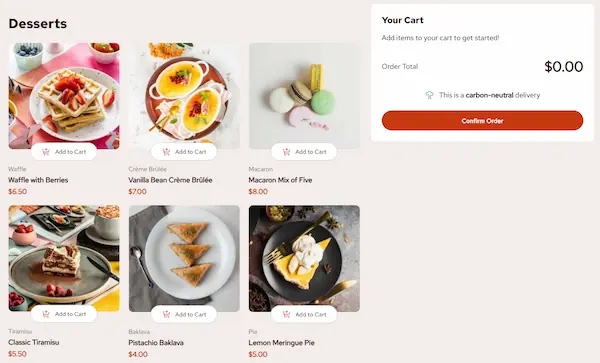Click the cart icon under the Tiramisu image
Screen dimensions: 600x363
(46, 314)
